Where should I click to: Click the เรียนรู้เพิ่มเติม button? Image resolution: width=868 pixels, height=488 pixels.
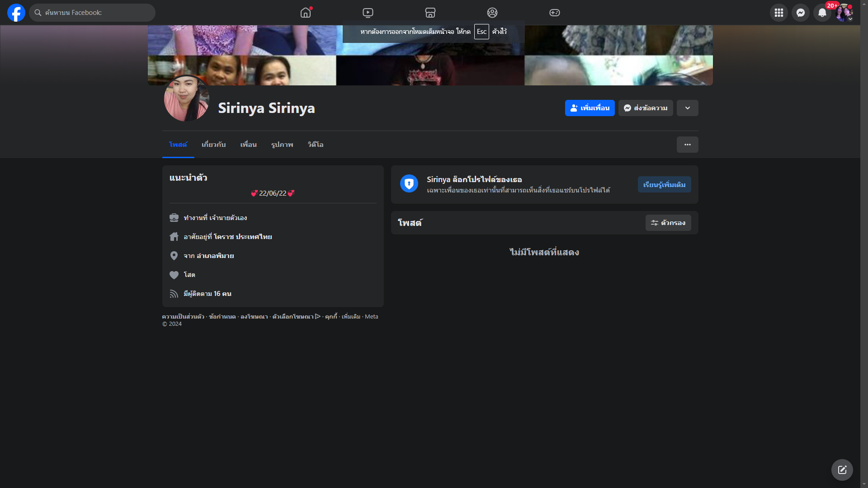pos(664,184)
